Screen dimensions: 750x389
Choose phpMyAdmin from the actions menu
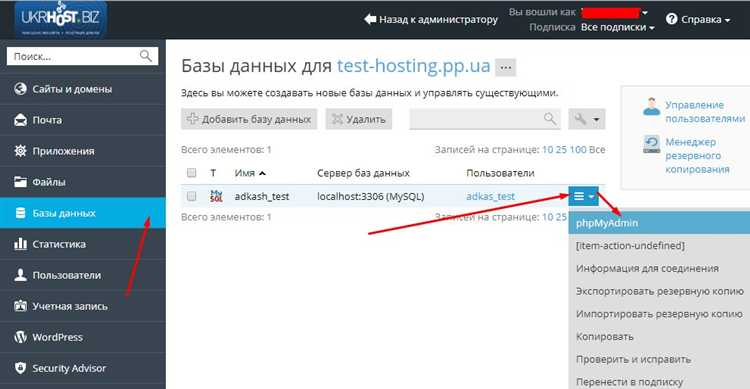[659, 223]
